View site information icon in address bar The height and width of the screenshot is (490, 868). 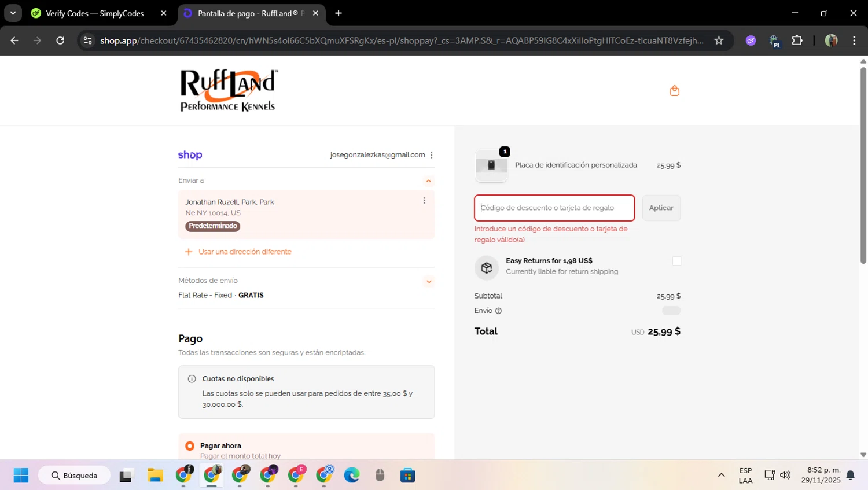pyautogui.click(x=87, y=40)
